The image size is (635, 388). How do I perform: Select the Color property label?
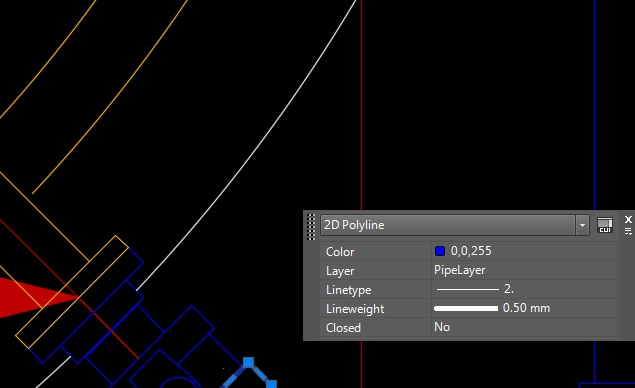[340, 252]
